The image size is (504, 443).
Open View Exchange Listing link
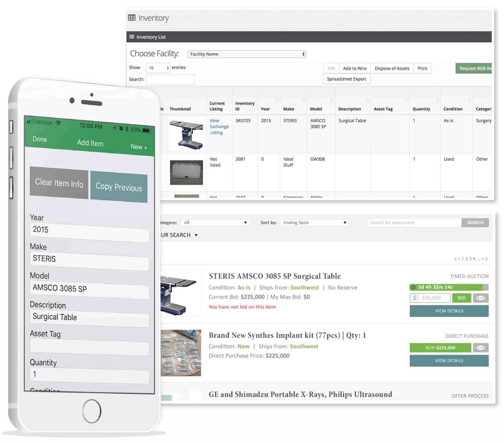(219, 127)
